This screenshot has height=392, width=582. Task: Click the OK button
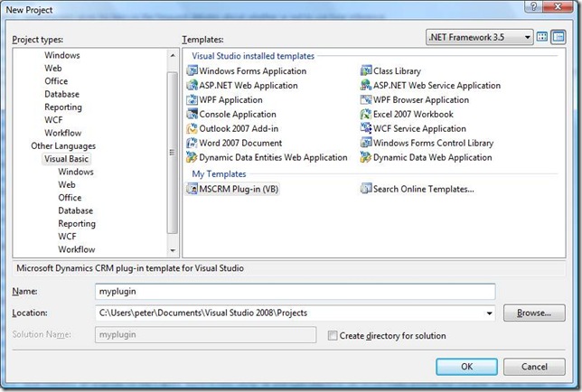[x=466, y=367]
